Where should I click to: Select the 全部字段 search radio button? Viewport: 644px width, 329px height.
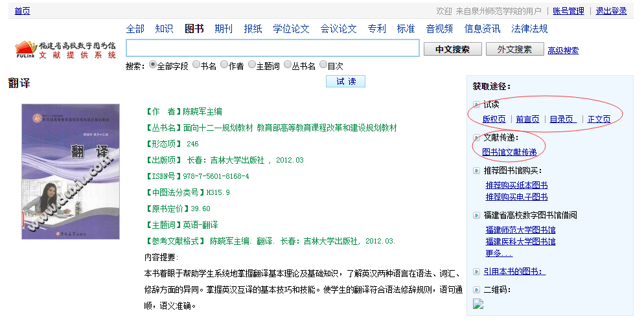coord(153,65)
